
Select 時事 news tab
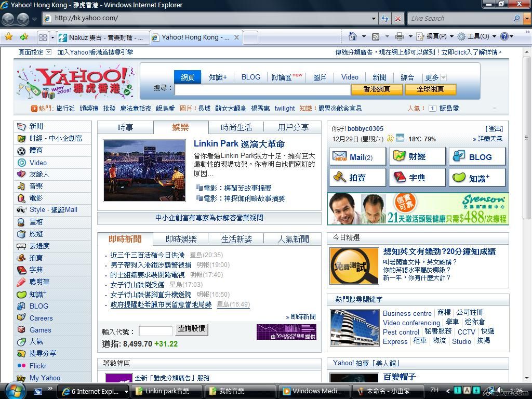point(125,127)
